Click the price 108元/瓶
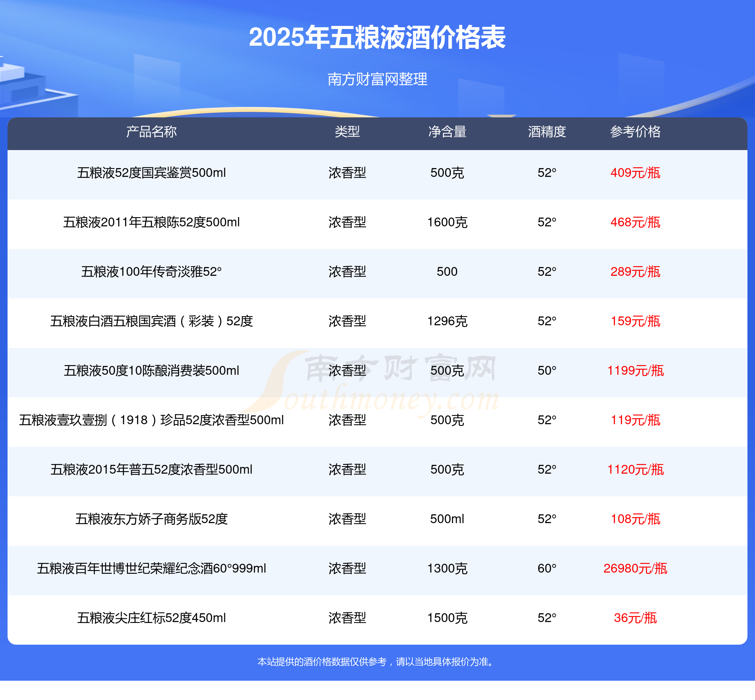Screen dimensions: 755x700 click(635, 519)
